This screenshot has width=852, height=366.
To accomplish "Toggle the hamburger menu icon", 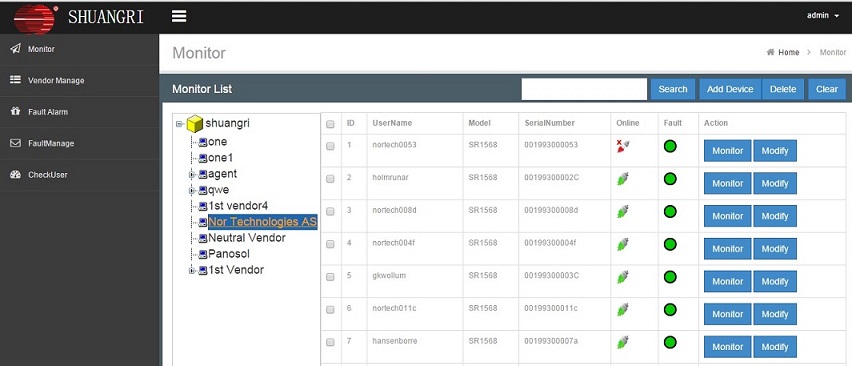I will click(x=179, y=16).
